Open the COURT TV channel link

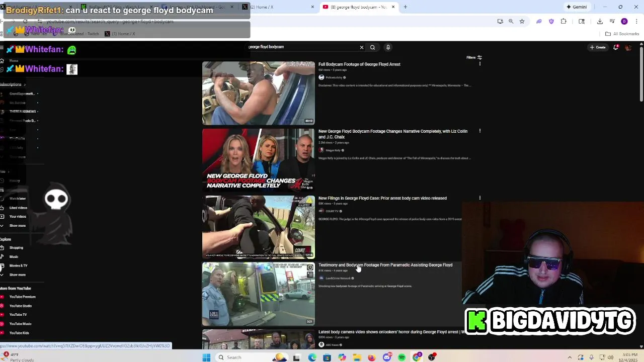tap(331, 211)
